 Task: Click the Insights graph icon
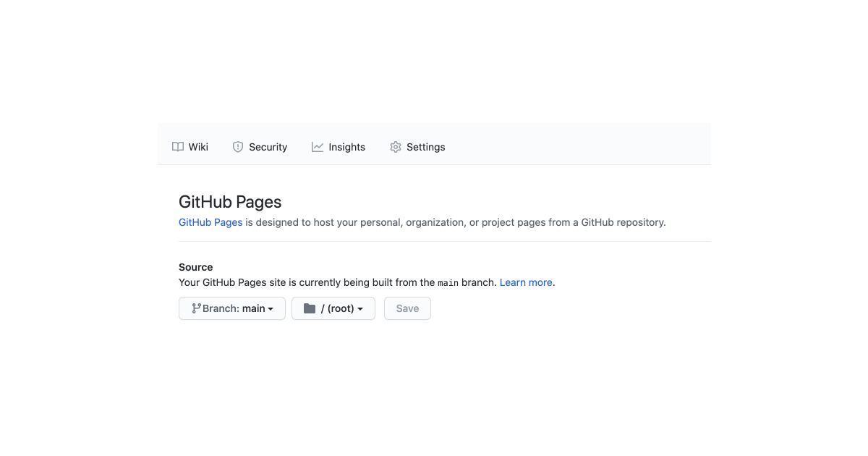pos(318,147)
